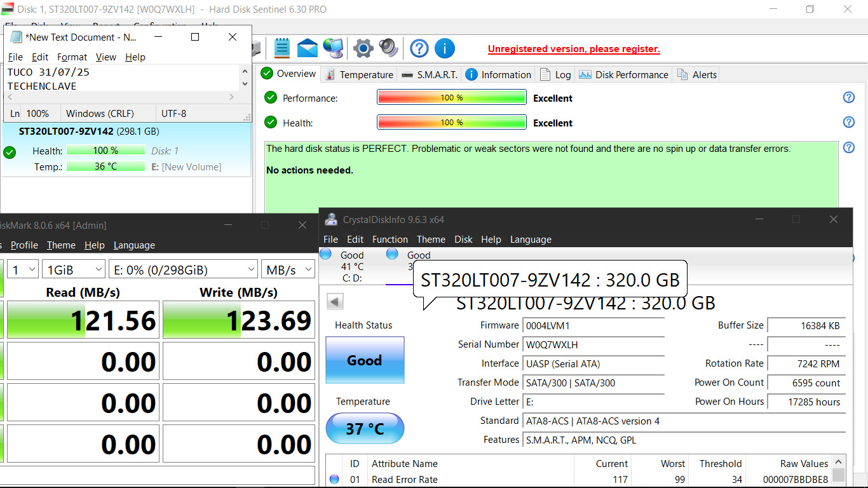Screen dimensions: 868x488
Task: Click the 36 °C Temp bar in left panel
Action: 105,166
